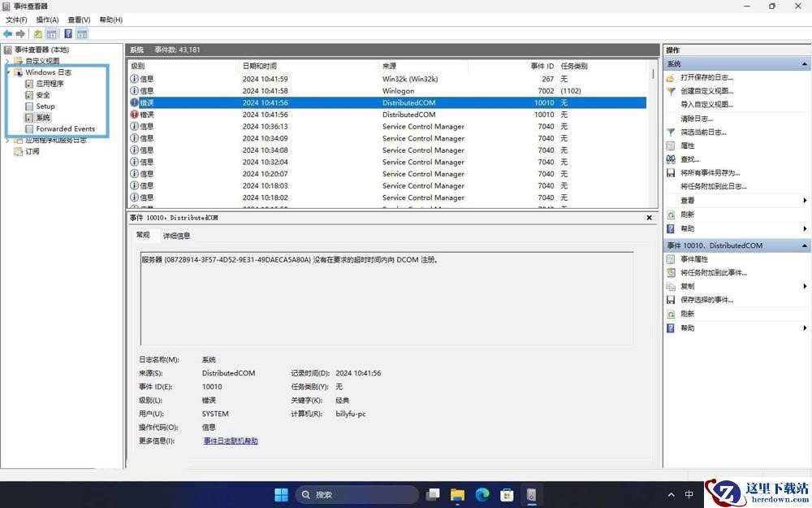This screenshot has height=508, width=812.
Task: Click the Forward arrow toolbar icon
Action: 21,33
